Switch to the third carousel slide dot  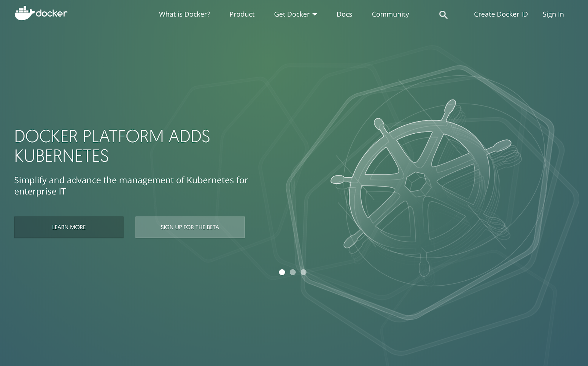tap(304, 272)
